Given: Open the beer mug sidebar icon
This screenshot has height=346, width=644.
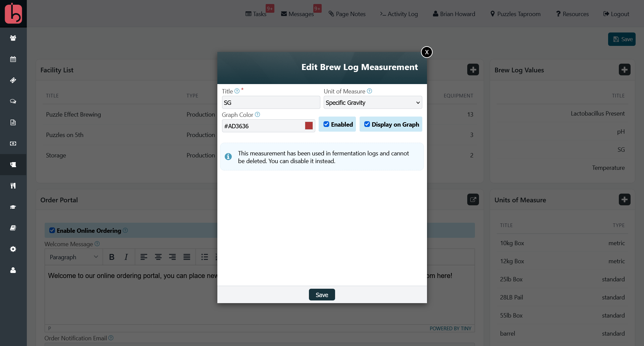Looking at the screenshot, I should click(13, 165).
